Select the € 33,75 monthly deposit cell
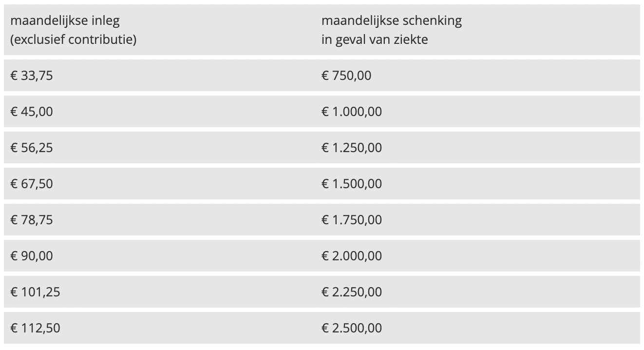 coord(32,76)
